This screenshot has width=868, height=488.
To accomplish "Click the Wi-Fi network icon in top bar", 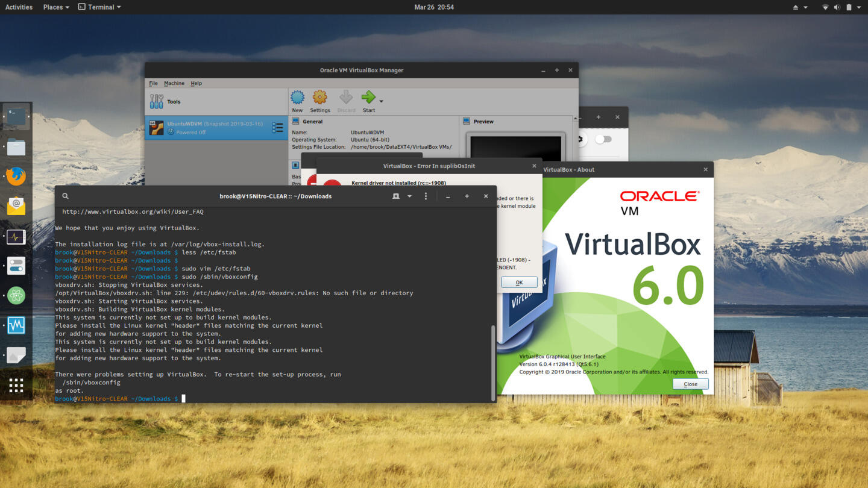I will click(825, 7).
